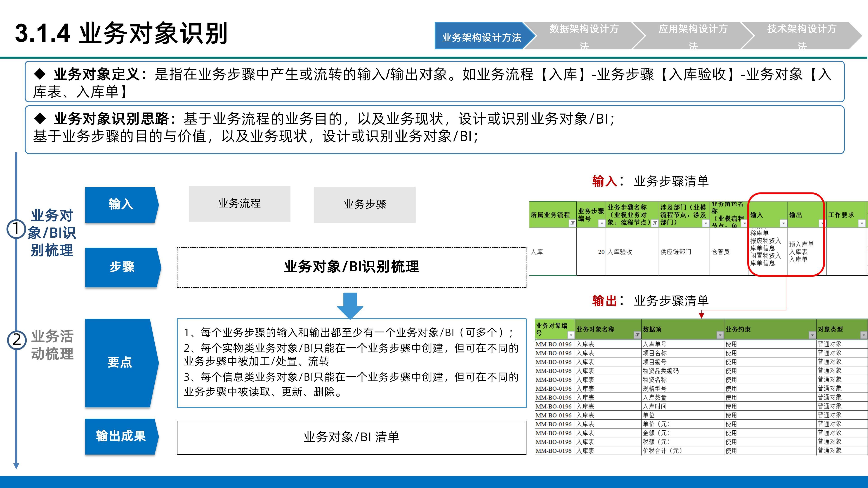Select the 入库时间 data item cell
The height and width of the screenshot is (488, 868).
coord(683,406)
